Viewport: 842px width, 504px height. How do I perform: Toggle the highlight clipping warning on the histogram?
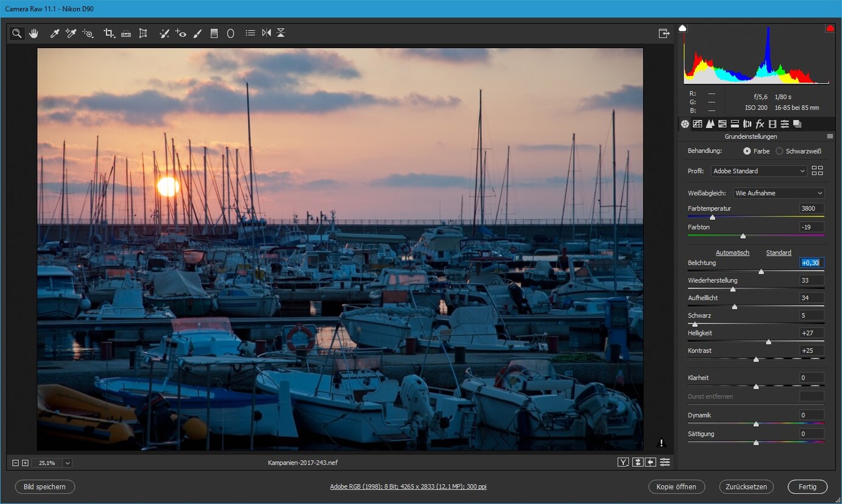point(829,28)
